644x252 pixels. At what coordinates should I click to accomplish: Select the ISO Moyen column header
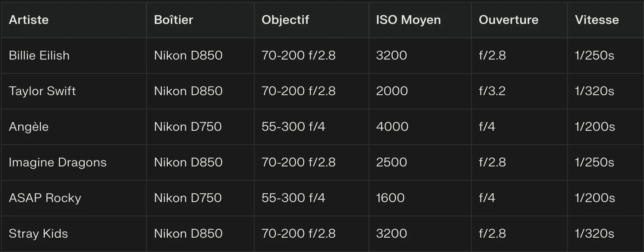pos(408,20)
